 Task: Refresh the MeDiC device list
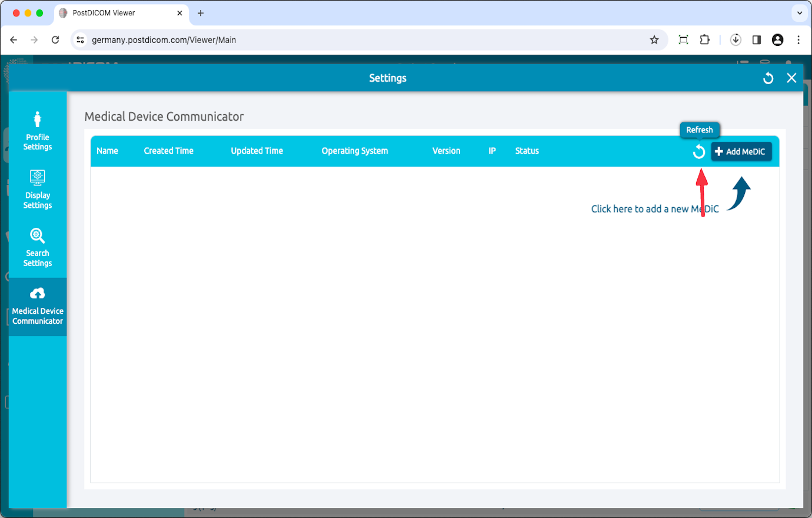(x=699, y=151)
